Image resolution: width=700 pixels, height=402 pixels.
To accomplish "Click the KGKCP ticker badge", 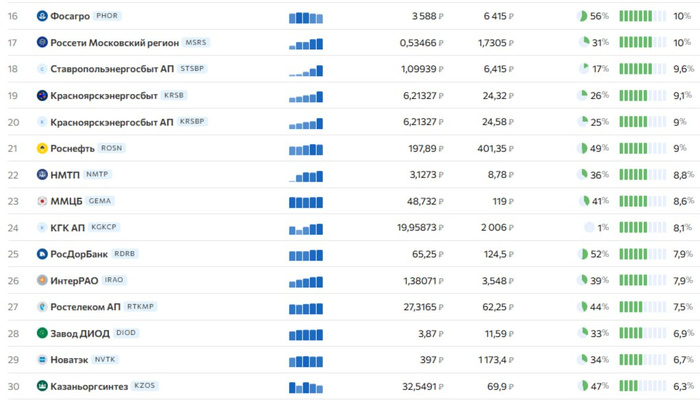I will pyautogui.click(x=104, y=227).
